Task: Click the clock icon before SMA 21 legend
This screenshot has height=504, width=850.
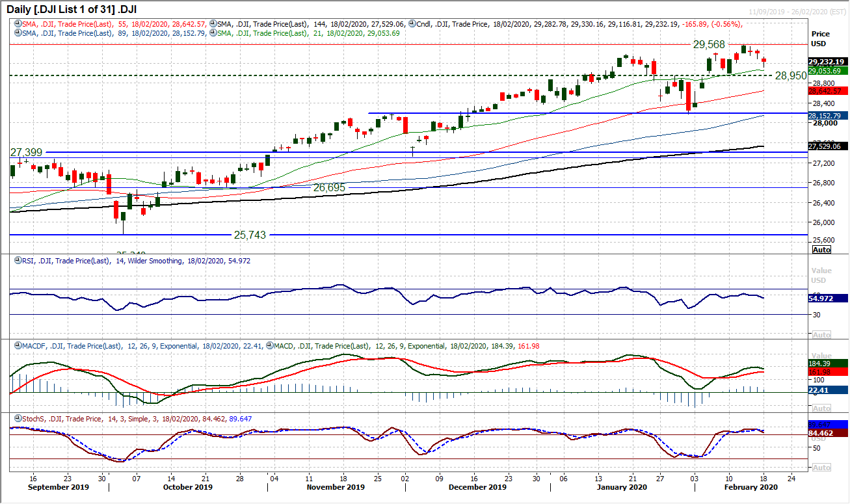Action: (x=213, y=33)
